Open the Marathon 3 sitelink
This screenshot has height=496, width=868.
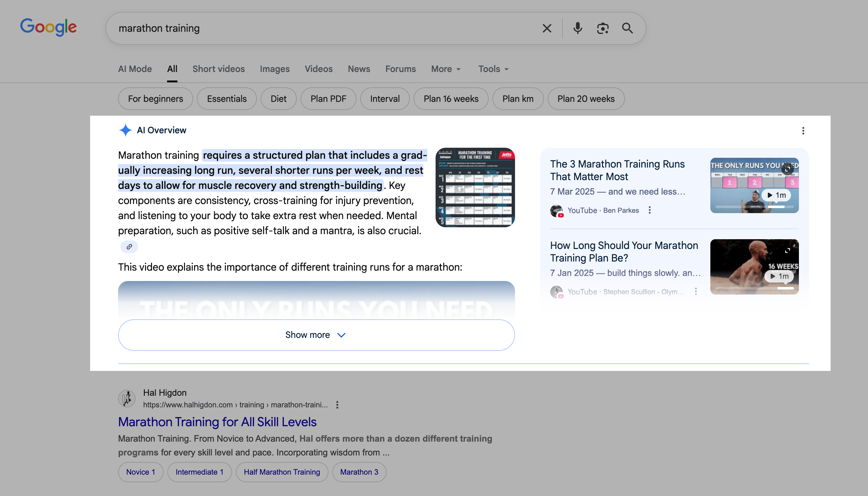pyautogui.click(x=359, y=472)
